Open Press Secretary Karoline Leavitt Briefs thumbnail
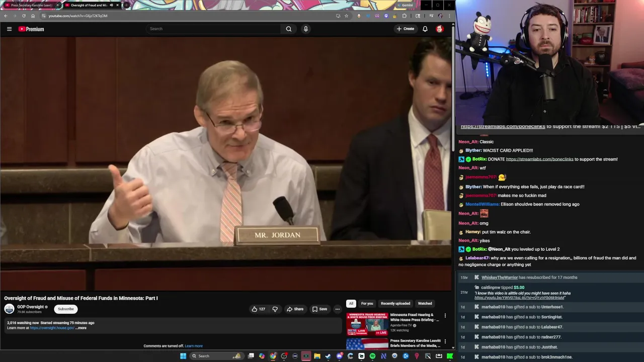This screenshot has width=644, height=362. [x=367, y=343]
